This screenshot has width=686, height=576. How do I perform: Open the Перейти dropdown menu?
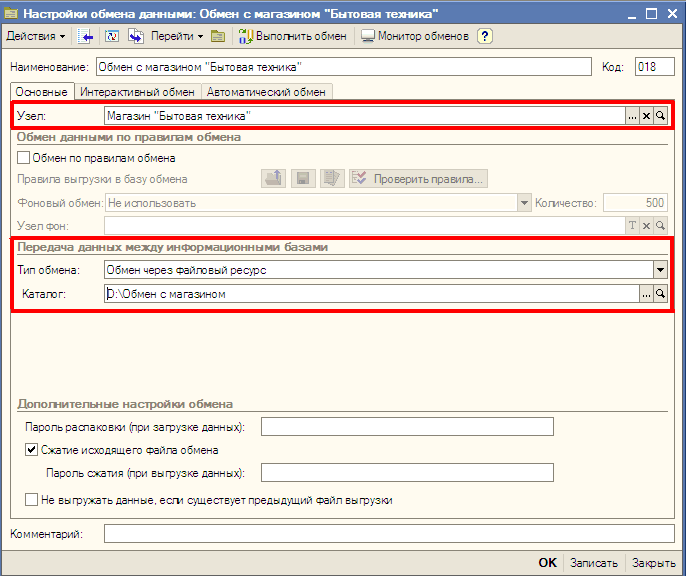[177, 36]
